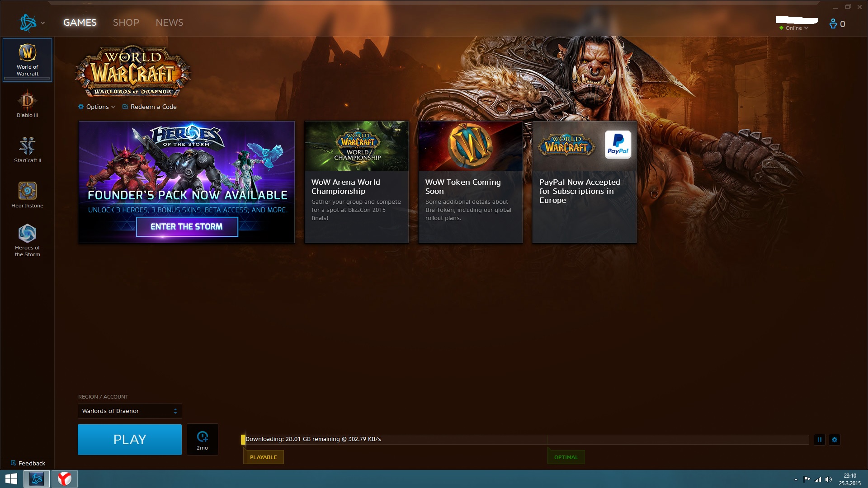Click the download progress bar
This screenshot has width=868, height=488.
click(525, 439)
